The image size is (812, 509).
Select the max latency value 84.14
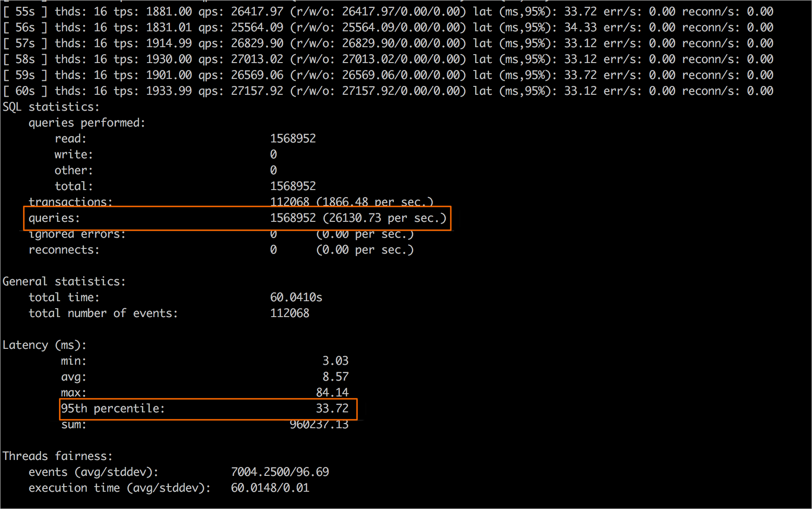point(332,392)
